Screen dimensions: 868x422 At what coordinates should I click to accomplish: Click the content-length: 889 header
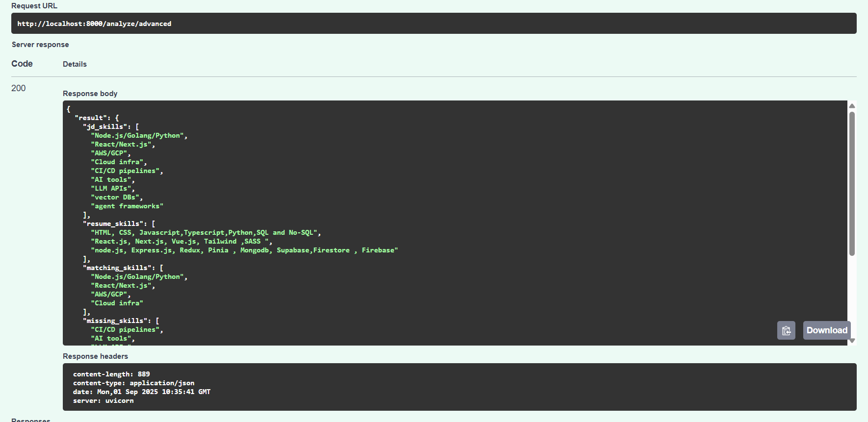click(111, 374)
